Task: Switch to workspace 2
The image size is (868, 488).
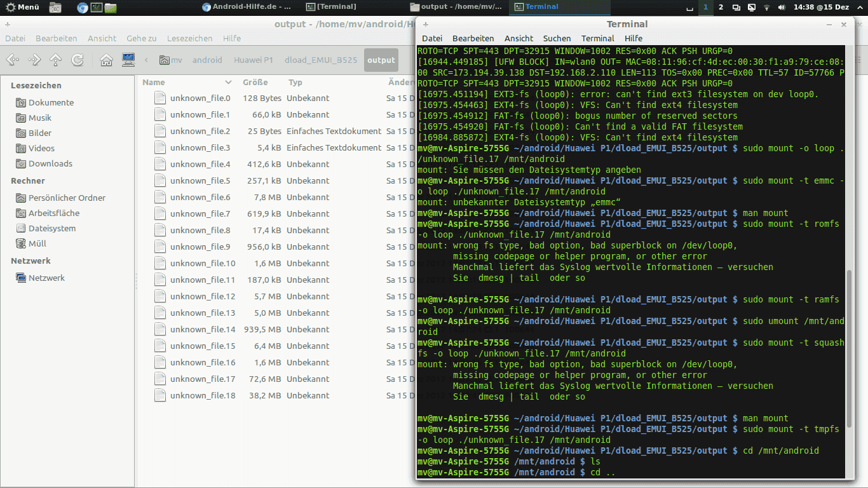Action: [721, 7]
